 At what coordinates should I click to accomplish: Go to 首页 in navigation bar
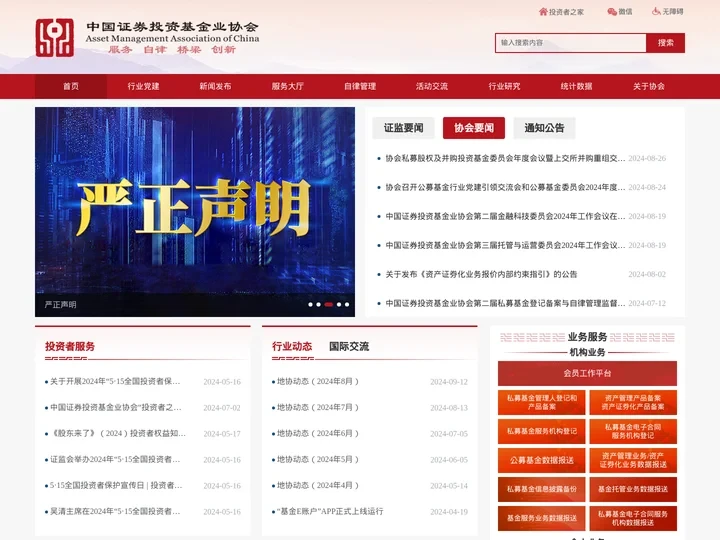point(71,86)
